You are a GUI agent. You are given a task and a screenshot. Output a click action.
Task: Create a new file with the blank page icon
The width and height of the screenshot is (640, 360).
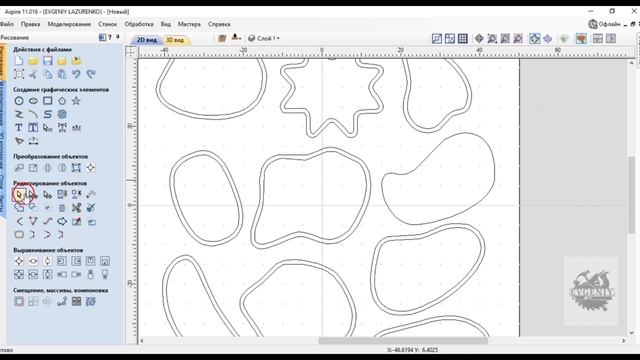point(19,61)
